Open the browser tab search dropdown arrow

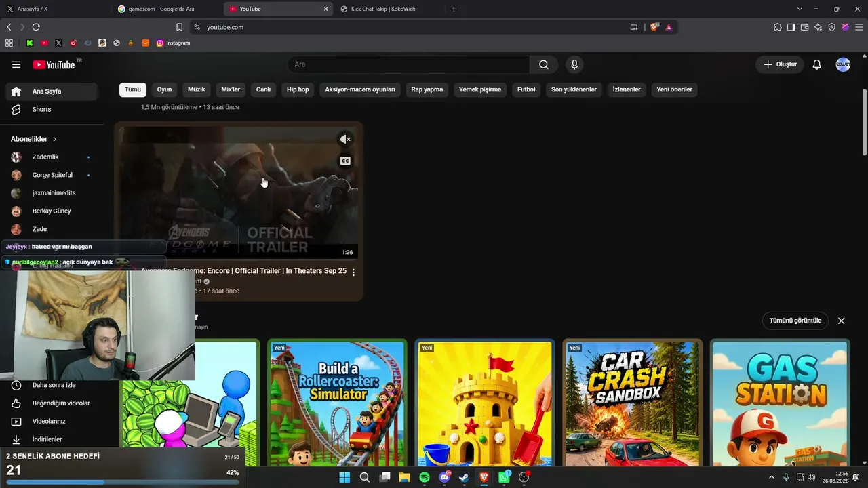pyautogui.click(x=800, y=9)
